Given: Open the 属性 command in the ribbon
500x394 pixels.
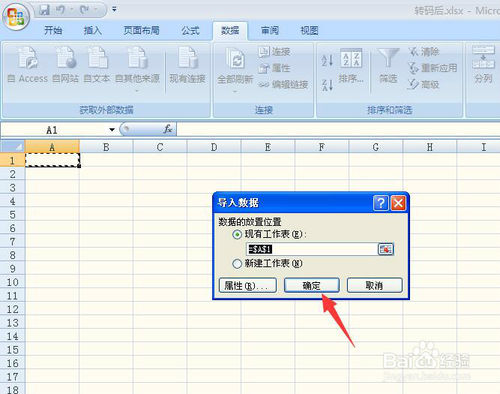Looking at the screenshot, I should coord(274,68).
